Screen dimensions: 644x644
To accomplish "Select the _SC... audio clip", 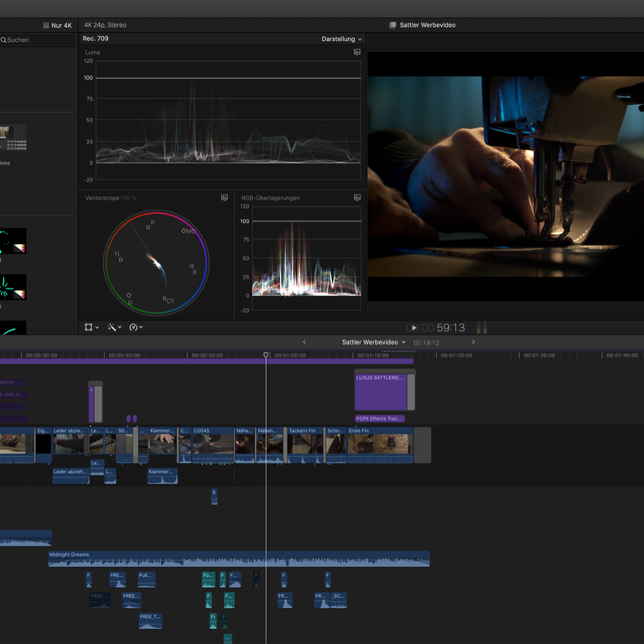I will (339, 600).
